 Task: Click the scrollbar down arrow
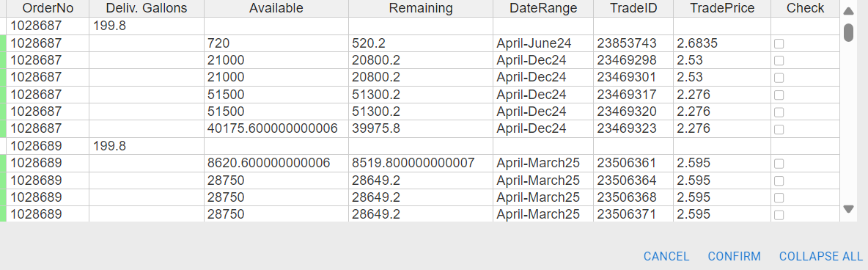point(848,209)
